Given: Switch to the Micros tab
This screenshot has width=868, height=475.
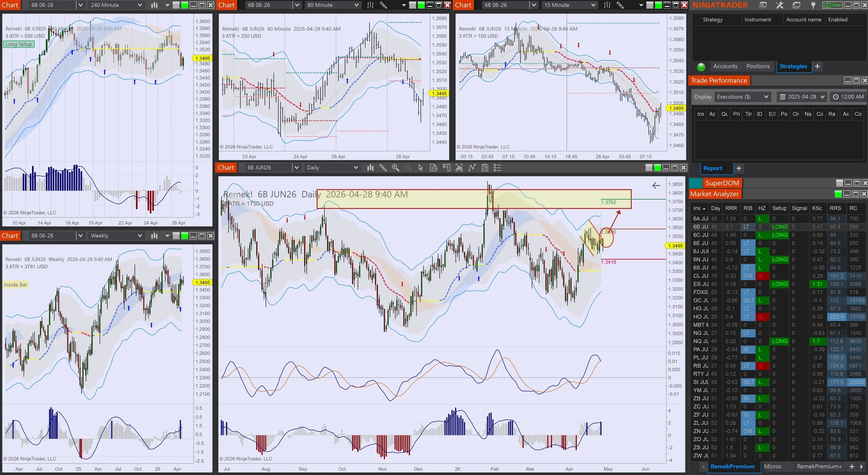Looking at the screenshot, I should click(x=773, y=466).
